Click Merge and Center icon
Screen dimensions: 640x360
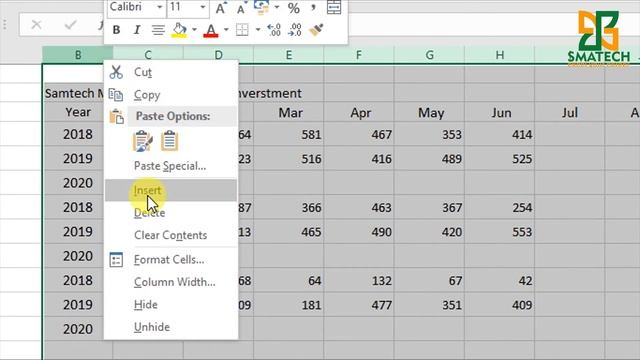[x=334, y=7]
